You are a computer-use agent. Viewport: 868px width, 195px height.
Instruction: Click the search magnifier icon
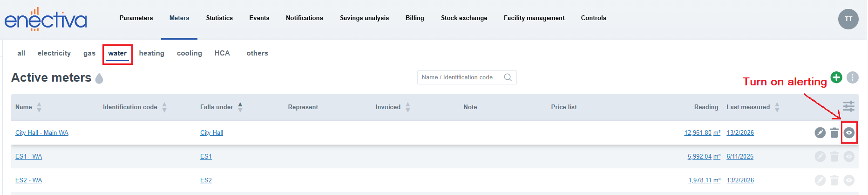508,77
